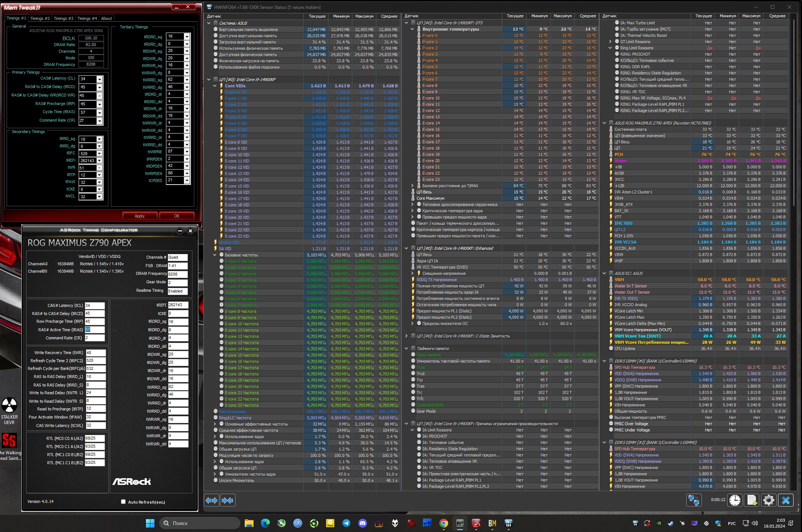This screenshot has height=532, width=802.
Task: Click the expand columns arrows icon
Action: coord(212,500)
